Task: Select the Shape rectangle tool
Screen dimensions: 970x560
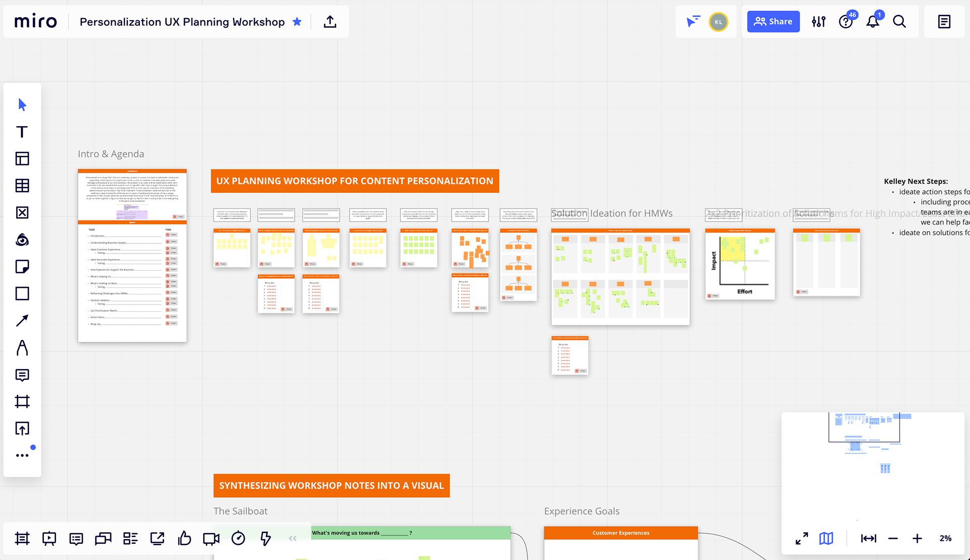Action: click(22, 293)
